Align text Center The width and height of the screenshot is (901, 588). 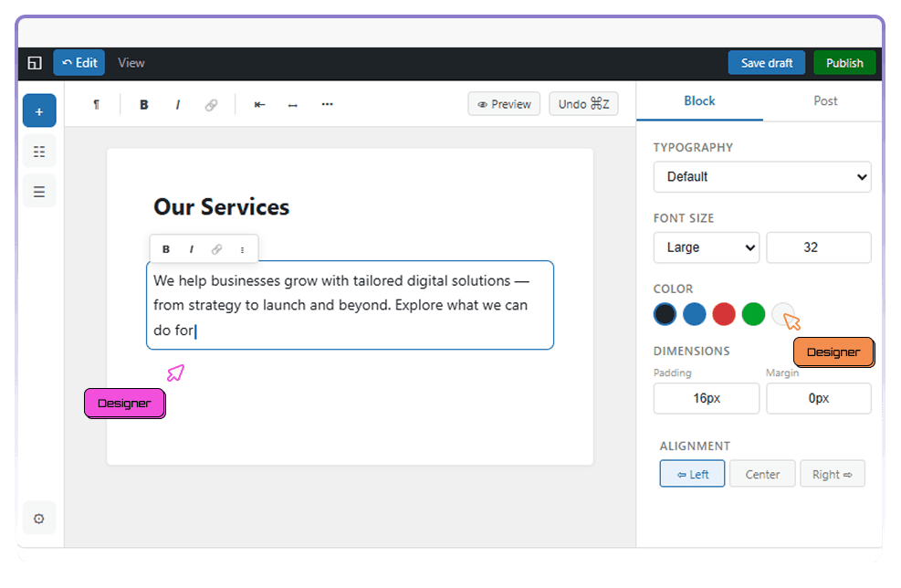pos(762,474)
